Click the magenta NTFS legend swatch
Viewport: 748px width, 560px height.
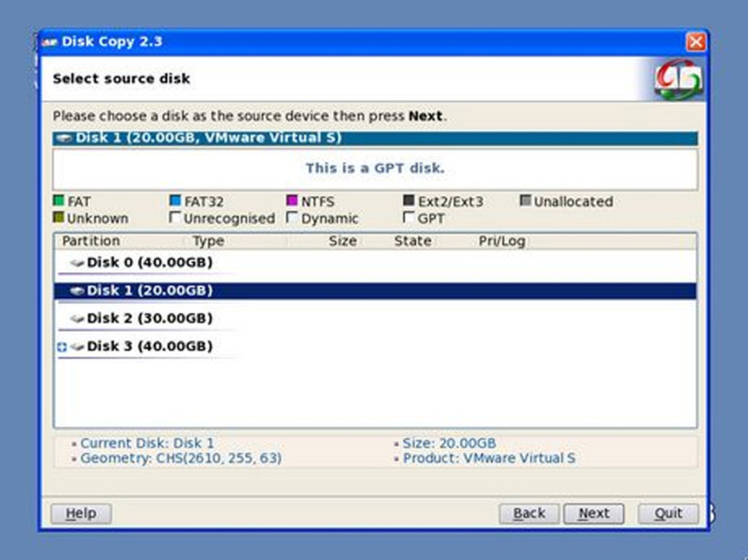point(292,200)
